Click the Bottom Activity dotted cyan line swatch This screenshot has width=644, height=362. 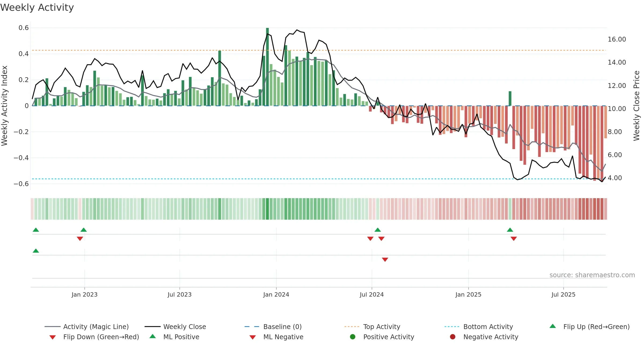pyautogui.click(x=452, y=327)
